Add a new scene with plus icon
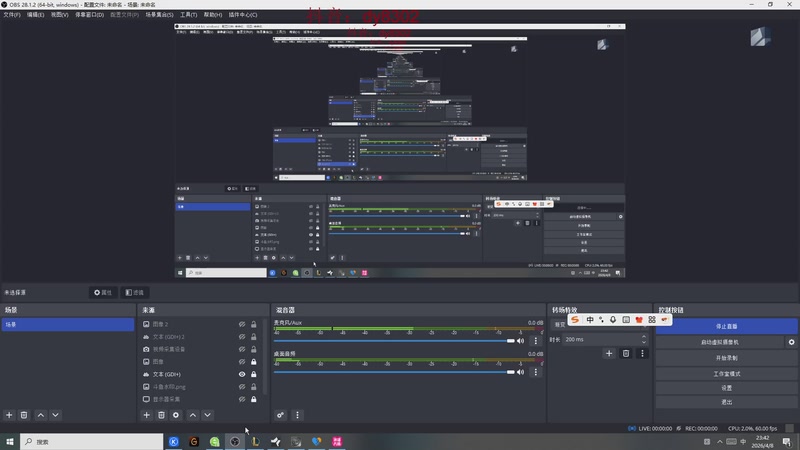The image size is (800, 450). 9,415
